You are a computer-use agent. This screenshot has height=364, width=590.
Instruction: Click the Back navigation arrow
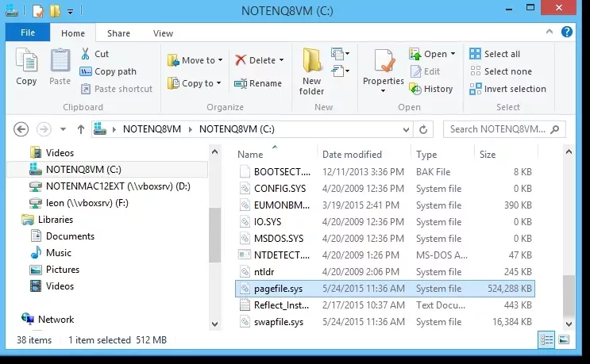coord(21,129)
